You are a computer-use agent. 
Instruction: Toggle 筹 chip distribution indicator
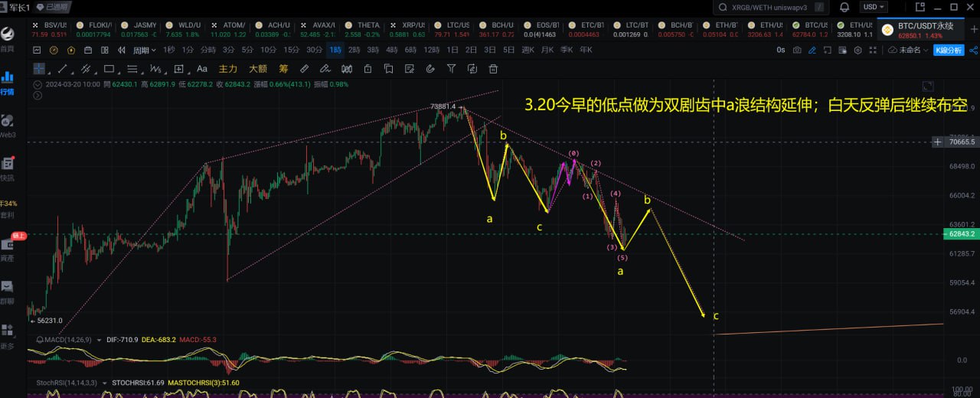(283, 68)
